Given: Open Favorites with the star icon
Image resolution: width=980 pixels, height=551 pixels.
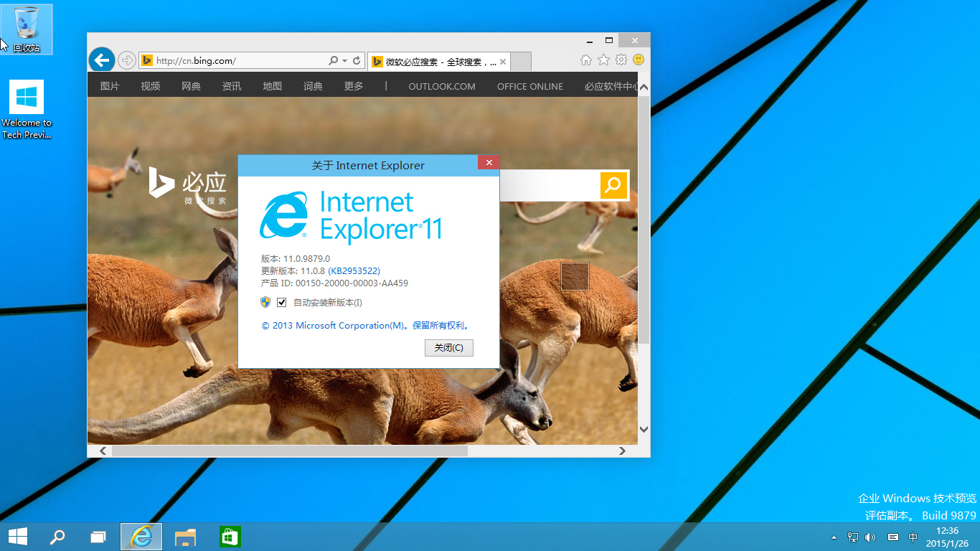Looking at the screenshot, I should tap(603, 60).
